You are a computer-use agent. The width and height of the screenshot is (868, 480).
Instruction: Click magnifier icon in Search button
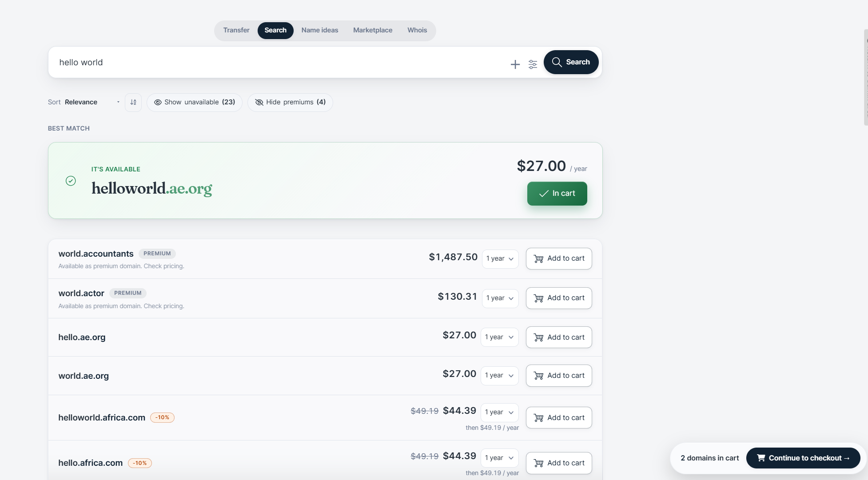[557, 62]
